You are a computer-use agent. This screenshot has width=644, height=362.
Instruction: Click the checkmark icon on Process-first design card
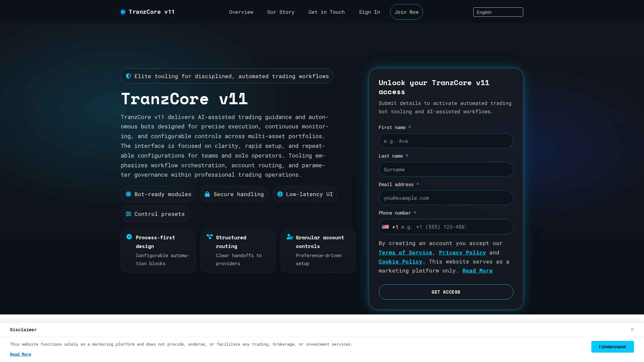coord(129,237)
